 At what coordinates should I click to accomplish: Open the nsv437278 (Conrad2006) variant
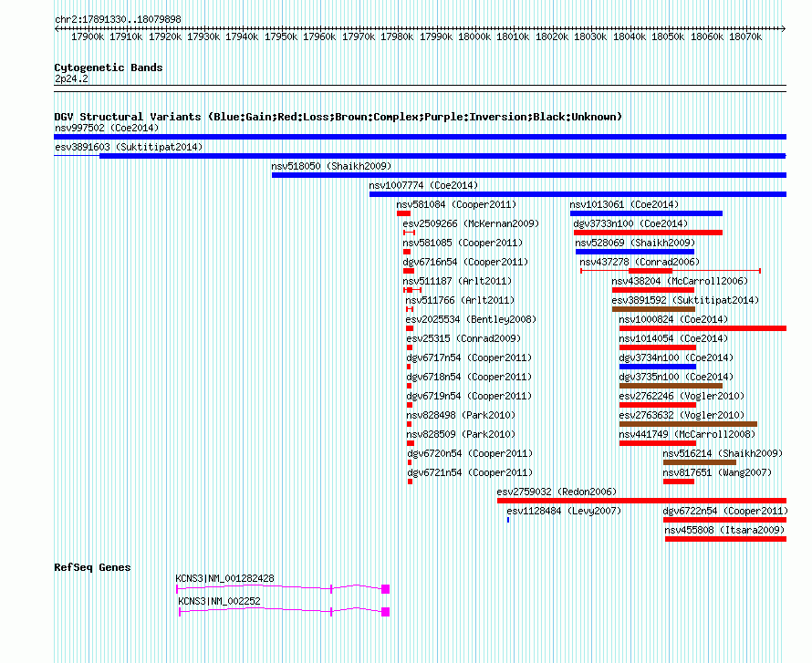click(640, 262)
